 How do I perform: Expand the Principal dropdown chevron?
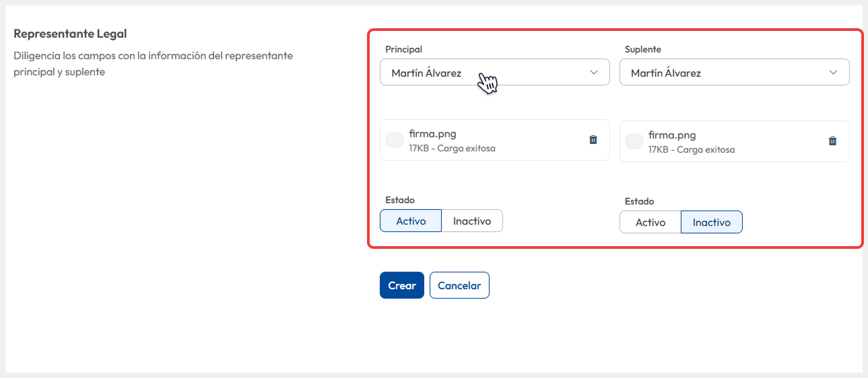point(594,73)
